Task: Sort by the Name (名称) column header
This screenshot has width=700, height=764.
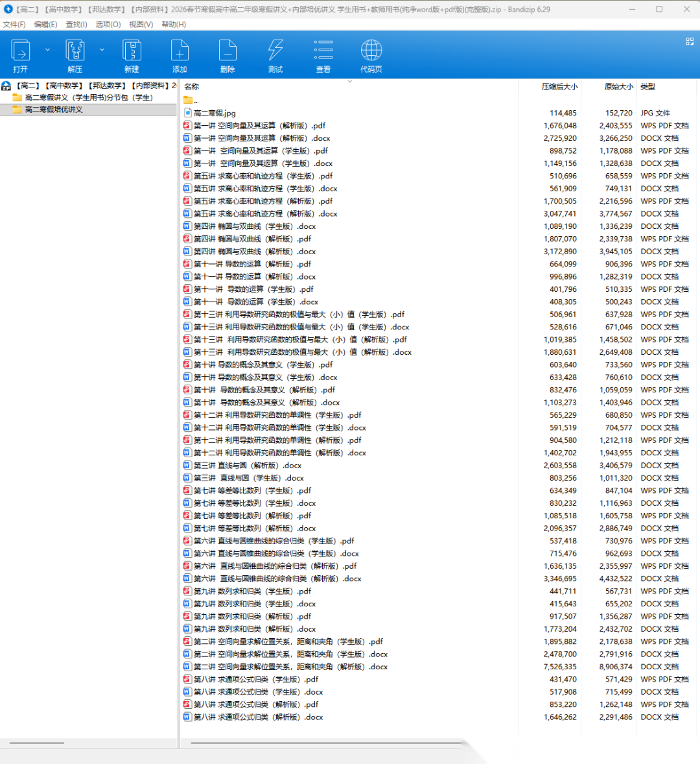Action: [192, 87]
